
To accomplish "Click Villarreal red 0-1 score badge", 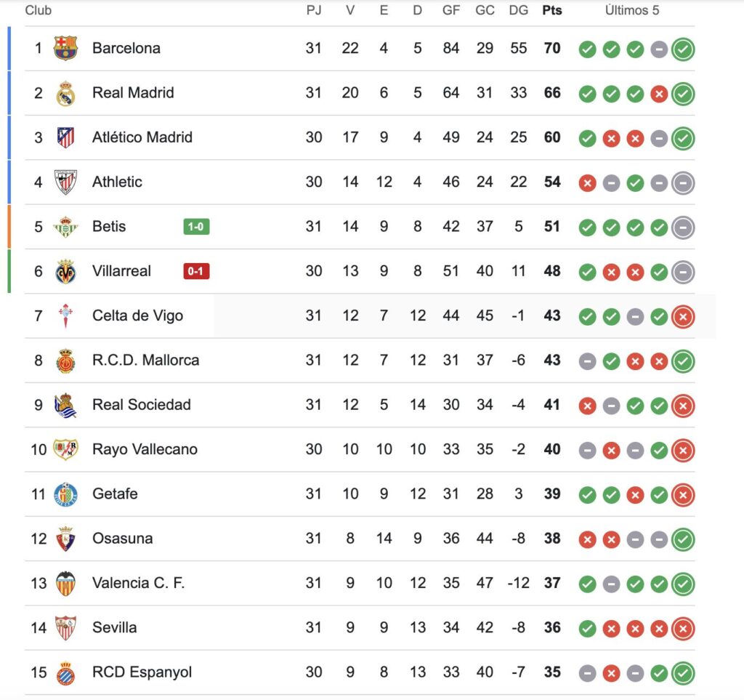I will (196, 271).
